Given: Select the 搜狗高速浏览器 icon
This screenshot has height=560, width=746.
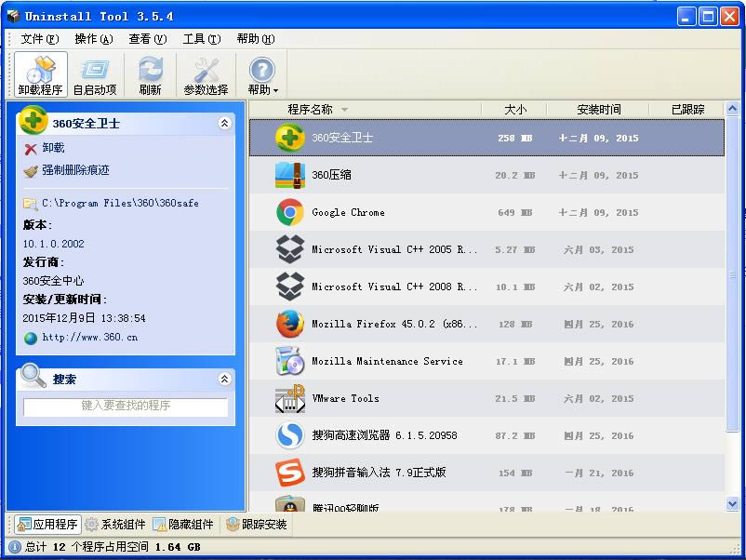Looking at the screenshot, I should [289, 435].
